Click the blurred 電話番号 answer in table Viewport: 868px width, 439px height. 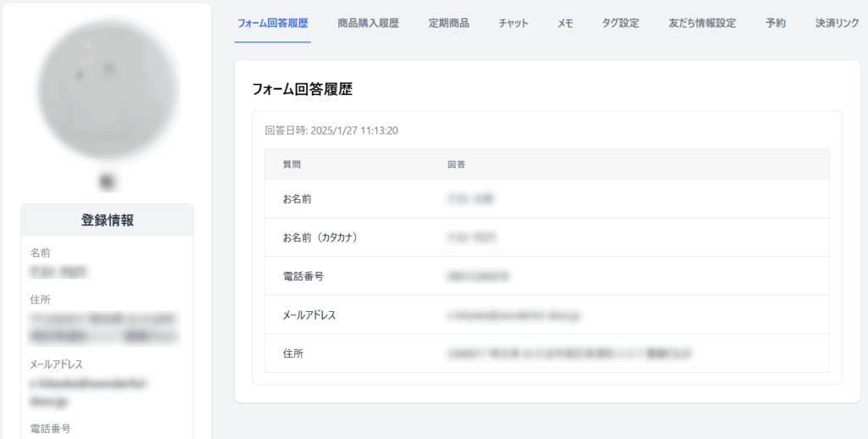pyautogui.click(x=476, y=276)
